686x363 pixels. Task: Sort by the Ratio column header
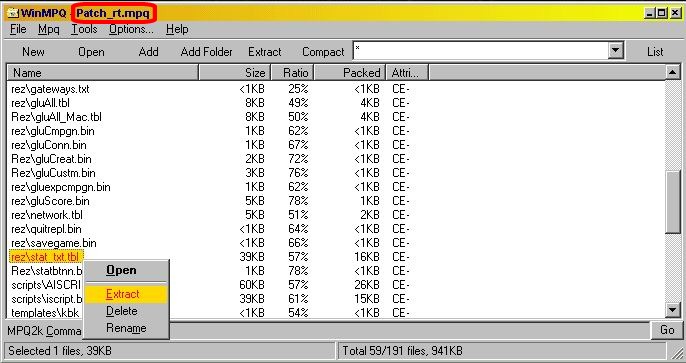[x=292, y=73]
